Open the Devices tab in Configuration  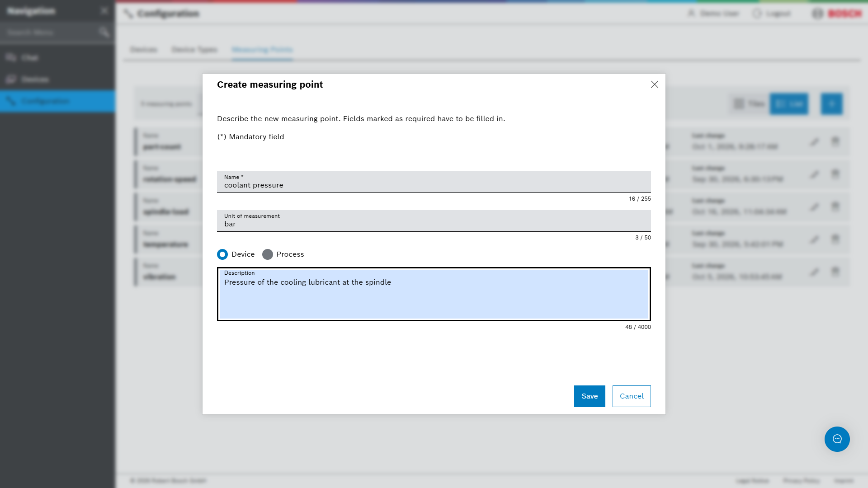pyautogui.click(x=144, y=50)
